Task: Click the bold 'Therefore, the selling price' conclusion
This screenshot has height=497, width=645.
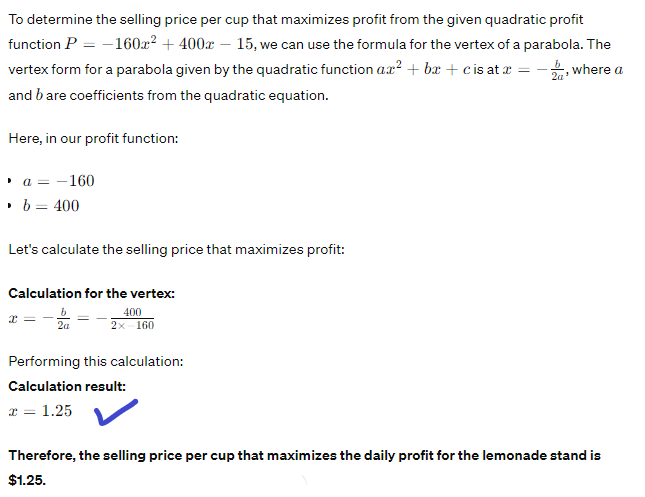Action: tap(304, 455)
